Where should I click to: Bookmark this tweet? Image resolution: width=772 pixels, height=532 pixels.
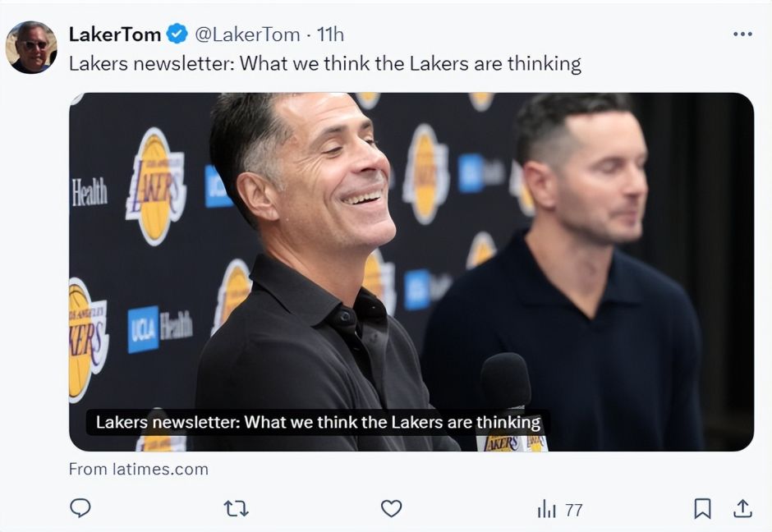tap(702, 509)
